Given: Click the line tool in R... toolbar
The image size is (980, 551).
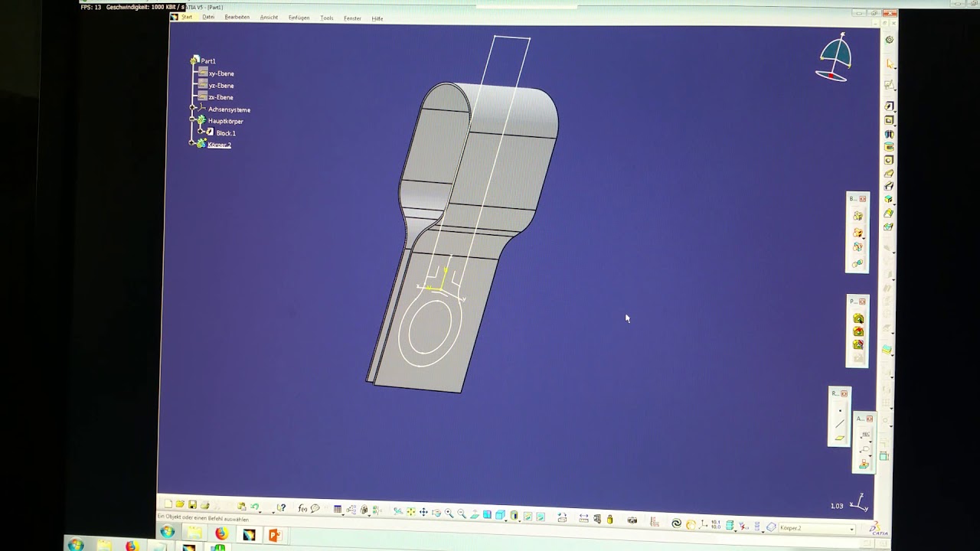Looking at the screenshot, I should pos(840,424).
